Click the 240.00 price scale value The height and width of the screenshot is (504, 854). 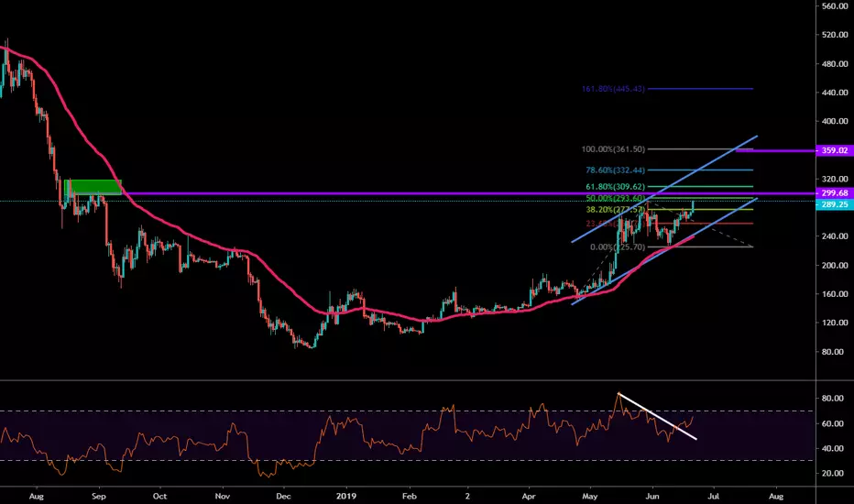tap(835, 236)
